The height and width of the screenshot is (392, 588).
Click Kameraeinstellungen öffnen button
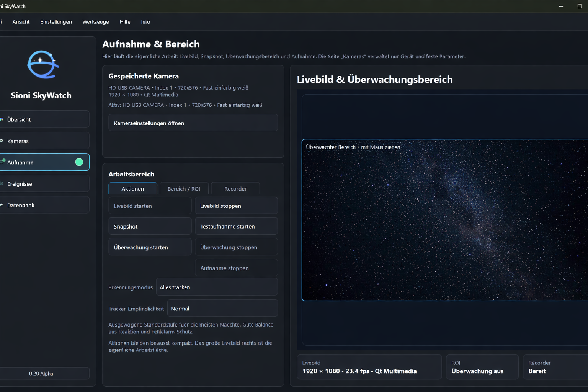point(193,123)
